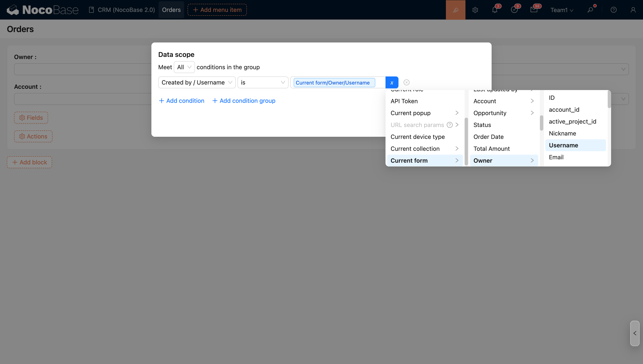The image size is (643, 364).
Task: Open the help question mark icon
Action: tap(613, 10)
